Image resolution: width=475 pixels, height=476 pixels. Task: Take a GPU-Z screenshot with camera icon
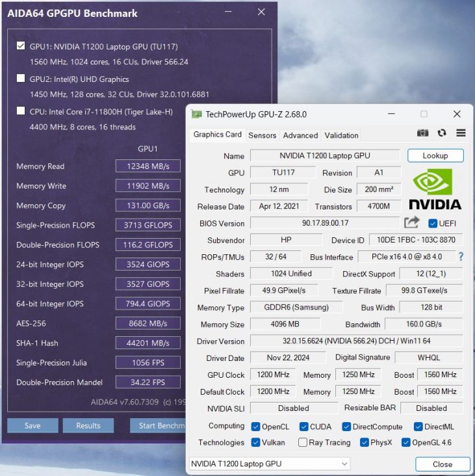422,133
